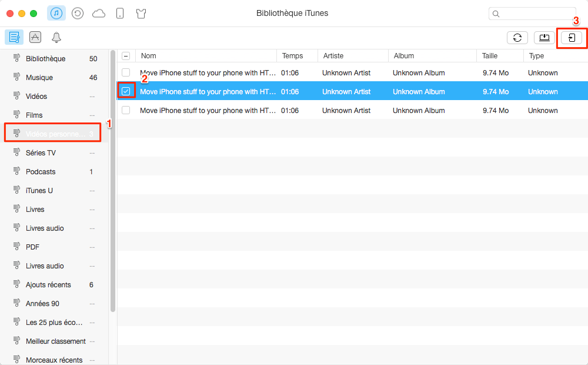Click the third row's video name
This screenshot has height=365, width=588.
208,111
